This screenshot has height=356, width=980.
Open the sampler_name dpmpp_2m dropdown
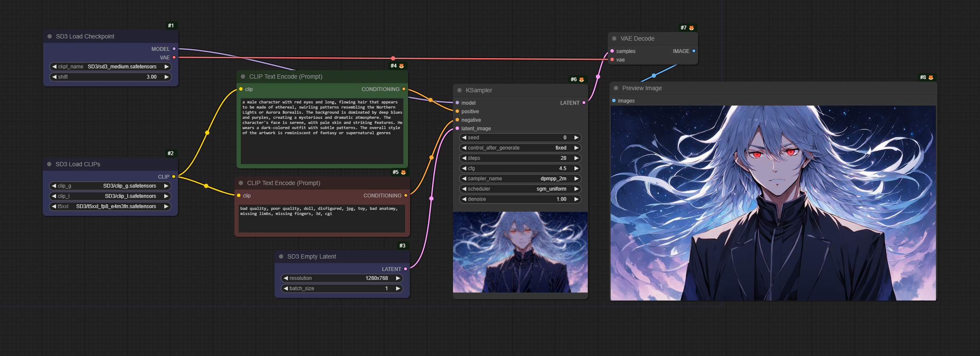[x=520, y=179]
